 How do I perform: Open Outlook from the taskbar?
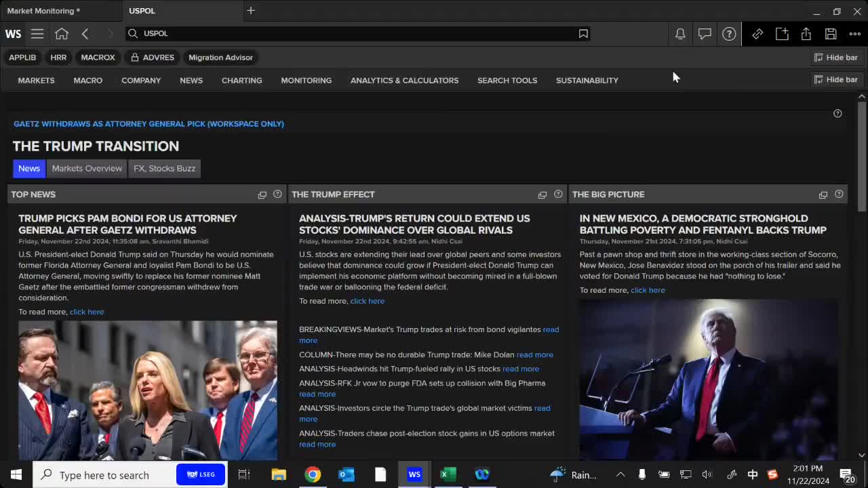click(347, 474)
